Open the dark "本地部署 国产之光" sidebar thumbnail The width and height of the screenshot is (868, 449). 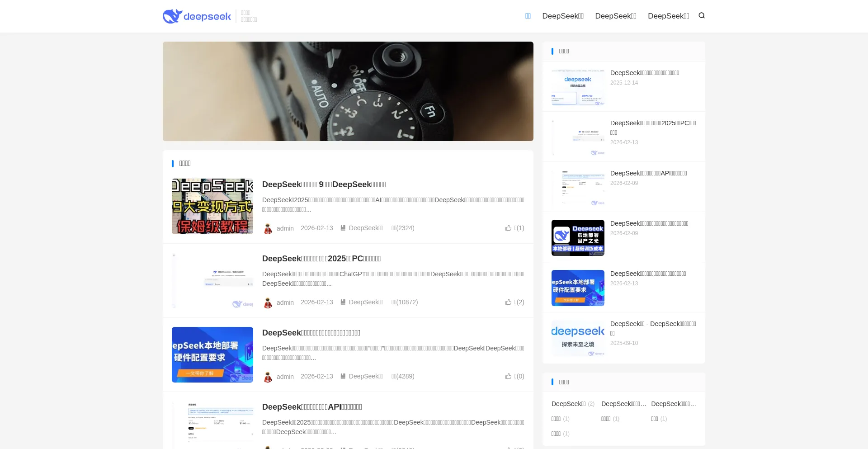[578, 237]
